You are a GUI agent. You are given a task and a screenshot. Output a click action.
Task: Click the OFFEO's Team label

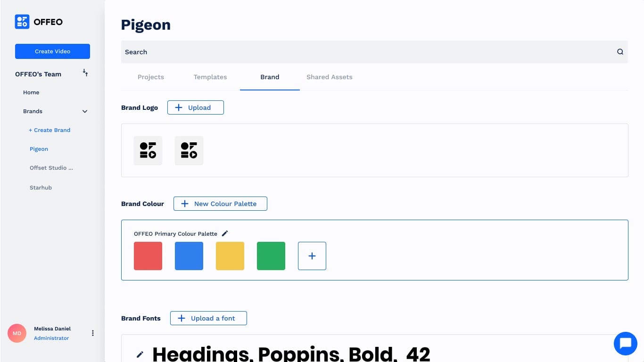click(38, 74)
